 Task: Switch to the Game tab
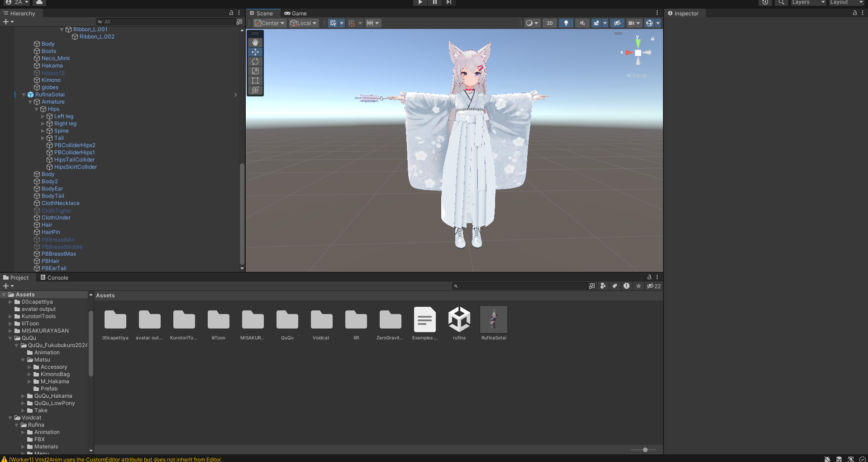(x=296, y=14)
